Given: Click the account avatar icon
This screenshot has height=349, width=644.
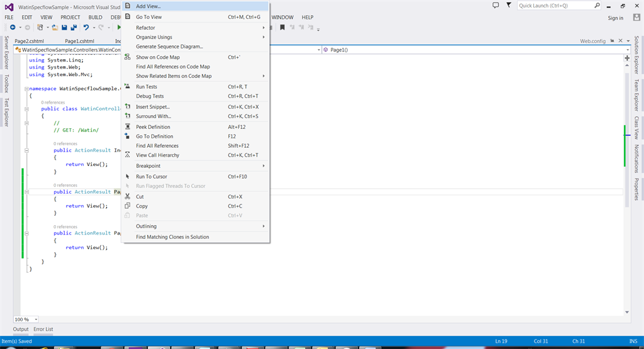Looking at the screenshot, I should (636, 18).
